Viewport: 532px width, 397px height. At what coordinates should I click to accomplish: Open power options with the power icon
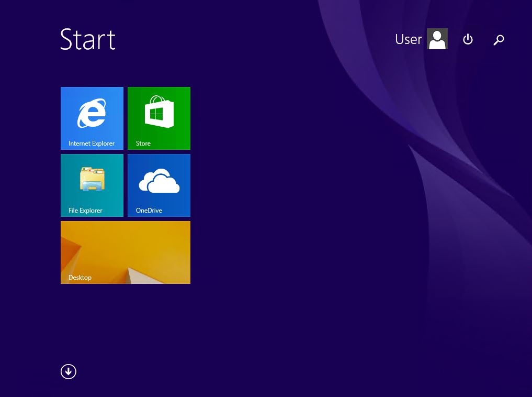click(468, 39)
